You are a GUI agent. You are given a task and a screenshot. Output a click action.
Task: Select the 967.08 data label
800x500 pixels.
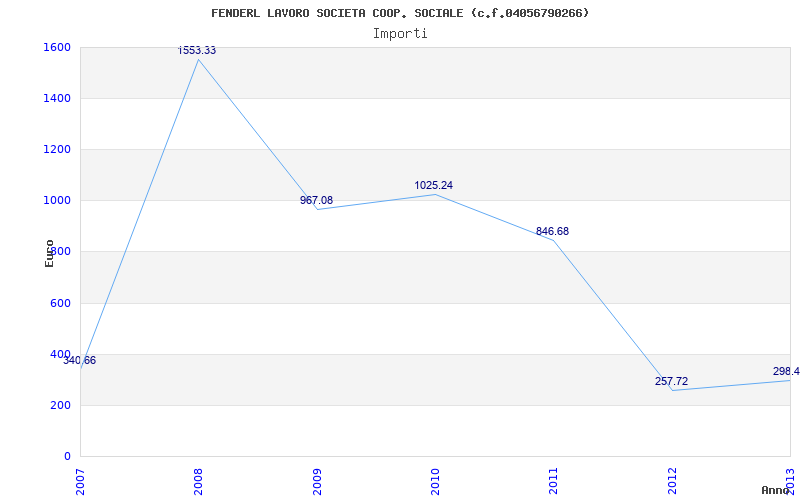point(316,201)
